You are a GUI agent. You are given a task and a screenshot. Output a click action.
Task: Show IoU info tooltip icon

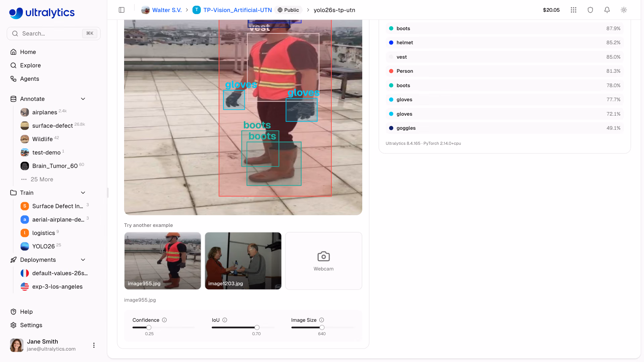pyautogui.click(x=225, y=320)
